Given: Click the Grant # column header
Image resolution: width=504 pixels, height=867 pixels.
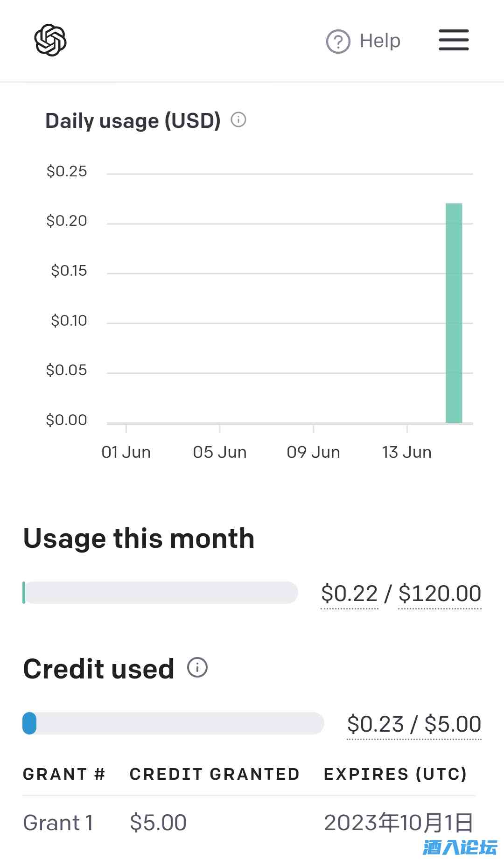Looking at the screenshot, I should pyautogui.click(x=64, y=774).
